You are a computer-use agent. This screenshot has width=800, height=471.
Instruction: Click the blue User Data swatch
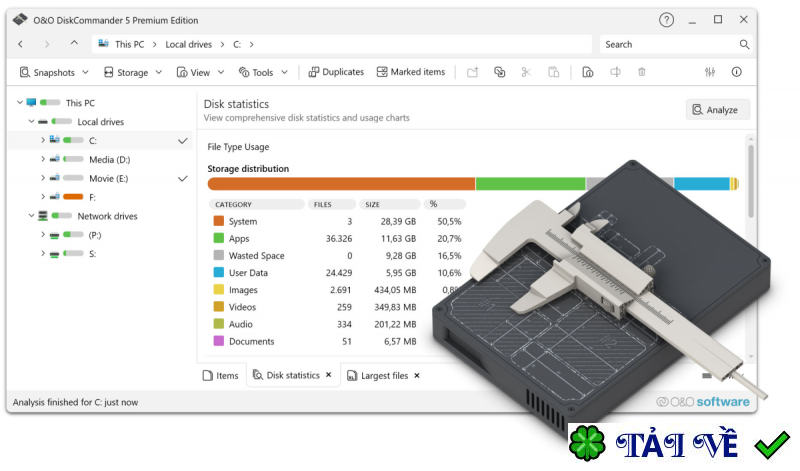(x=219, y=272)
